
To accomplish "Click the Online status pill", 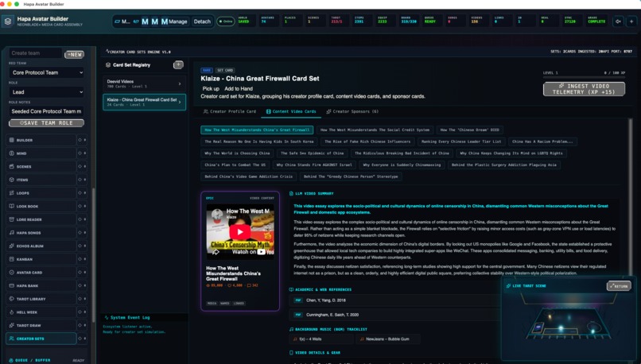I will (x=226, y=21).
